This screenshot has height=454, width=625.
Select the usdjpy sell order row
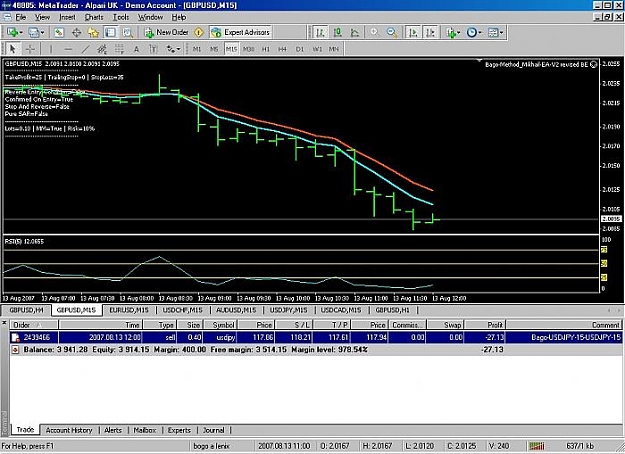[316, 338]
